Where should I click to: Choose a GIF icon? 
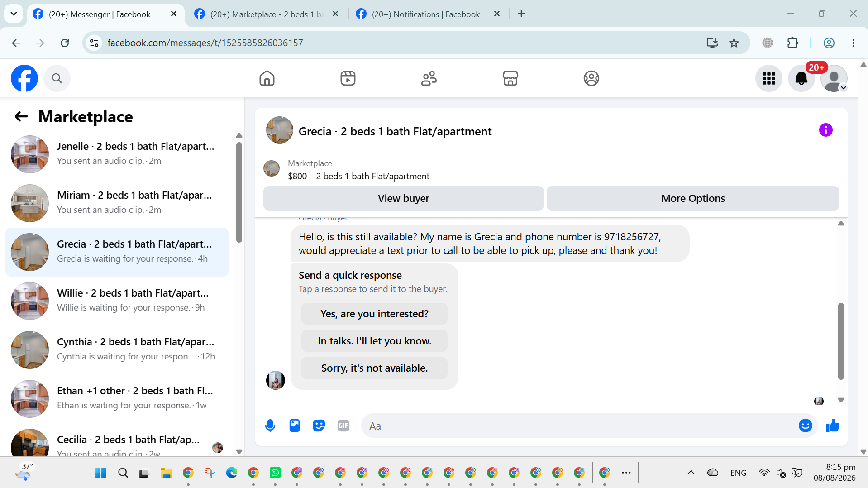(343, 426)
